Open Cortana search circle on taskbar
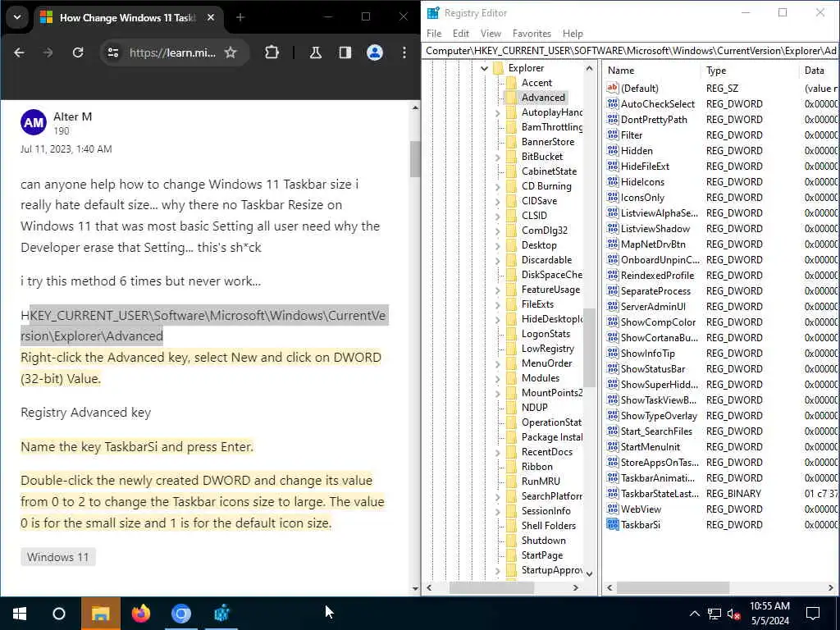The image size is (840, 630). tap(59, 614)
